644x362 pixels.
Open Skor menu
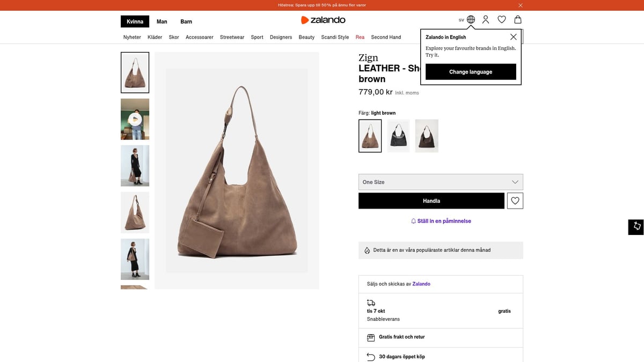tap(174, 37)
